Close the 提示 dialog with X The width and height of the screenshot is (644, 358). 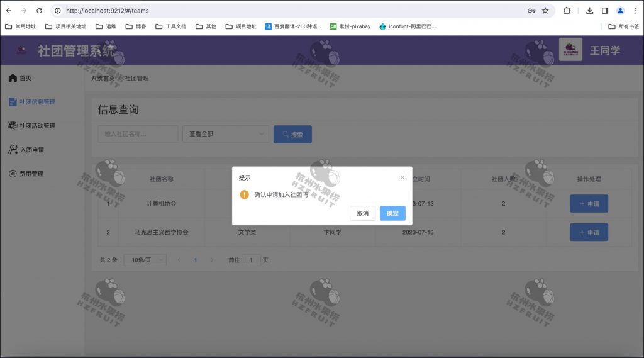click(x=402, y=177)
